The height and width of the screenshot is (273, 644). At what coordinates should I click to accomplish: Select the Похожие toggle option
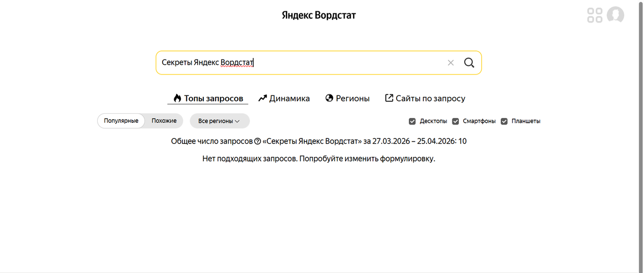click(164, 121)
